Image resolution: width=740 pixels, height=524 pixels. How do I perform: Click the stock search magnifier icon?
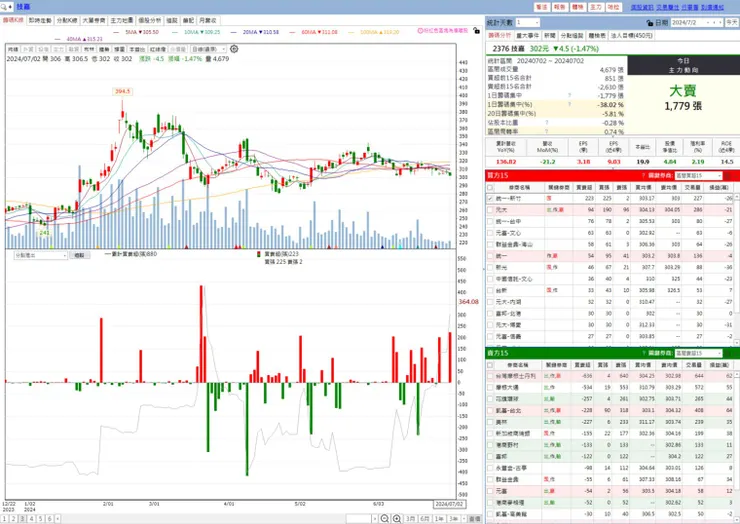4,7
